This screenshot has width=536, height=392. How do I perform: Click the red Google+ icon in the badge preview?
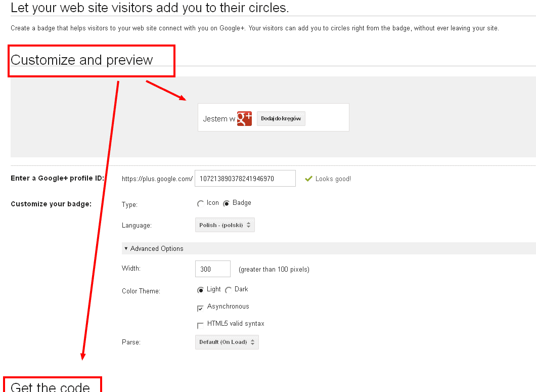(x=244, y=118)
